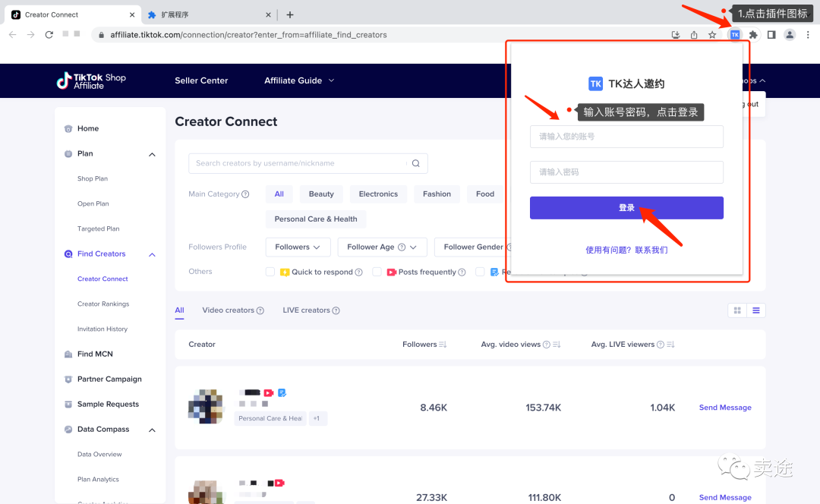Filter by Fashion category
Viewport: 820px width, 504px height.
pyautogui.click(x=437, y=194)
